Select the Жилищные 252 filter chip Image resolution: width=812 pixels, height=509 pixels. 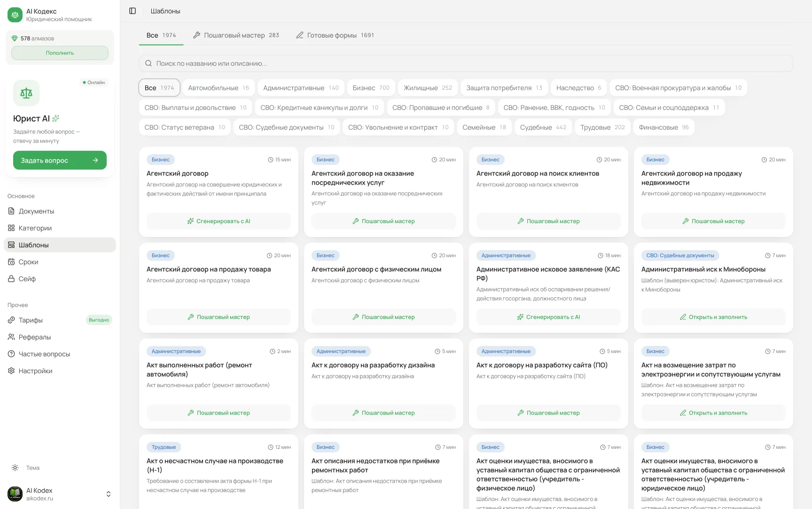click(428, 88)
